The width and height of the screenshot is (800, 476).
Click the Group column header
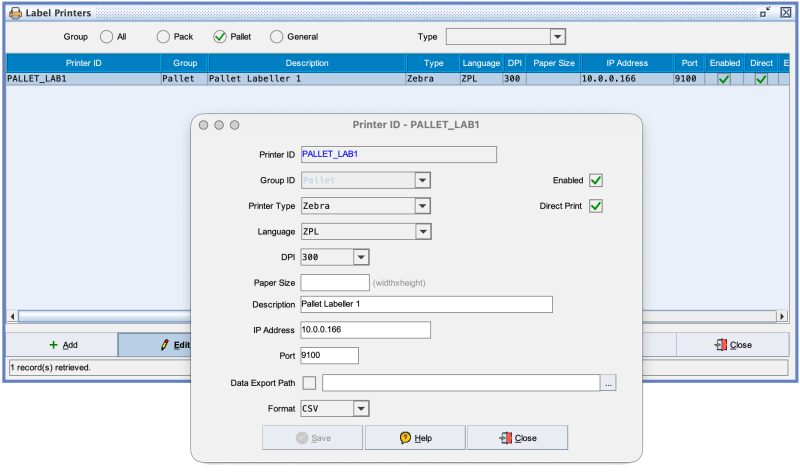(x=185, y=63)
